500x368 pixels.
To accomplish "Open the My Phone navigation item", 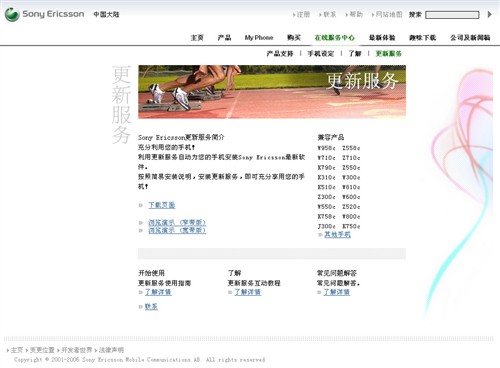I will (259, 38).
